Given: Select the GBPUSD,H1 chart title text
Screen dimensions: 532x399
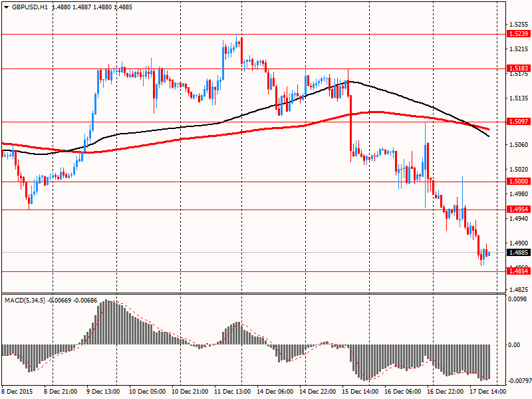Looking at the screenshot, I should point(30,7).
